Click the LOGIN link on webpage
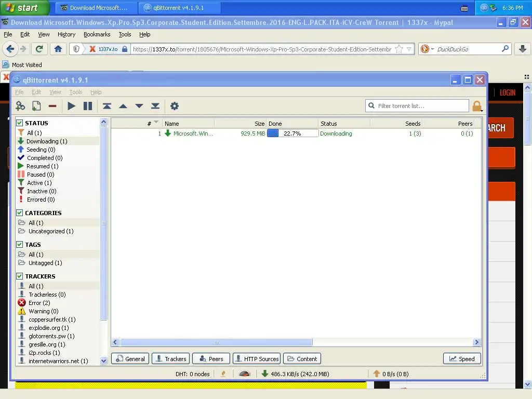Image resolution: width=532 pixels, height=399 pixels. coord(507,92)
